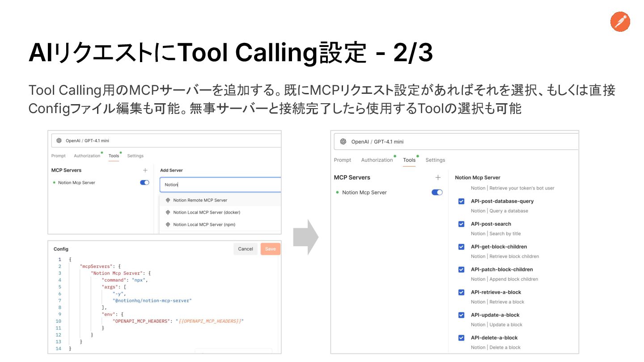Switch to Prompt tab above the tool list
Viewport: 644px width, 362px height.
pyautogui.click(x=343, y=160)
